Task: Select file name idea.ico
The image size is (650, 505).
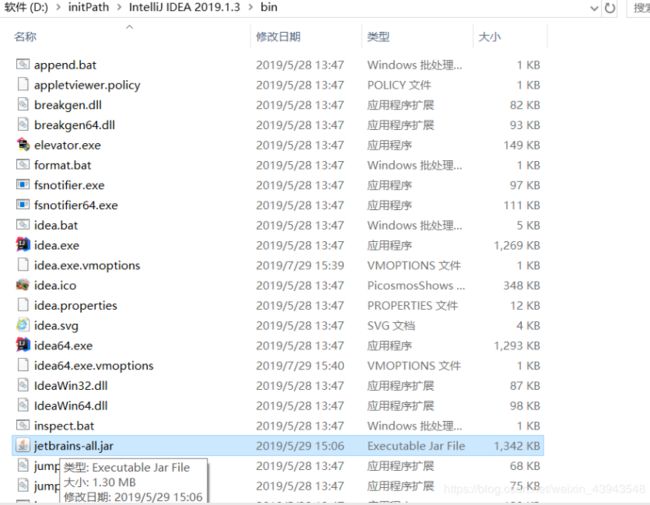Action: pos(55,285)
